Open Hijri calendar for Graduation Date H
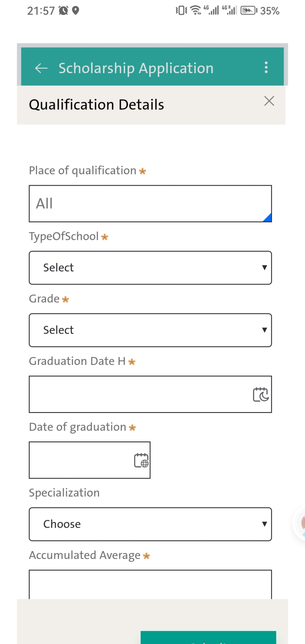 (261, 394)
